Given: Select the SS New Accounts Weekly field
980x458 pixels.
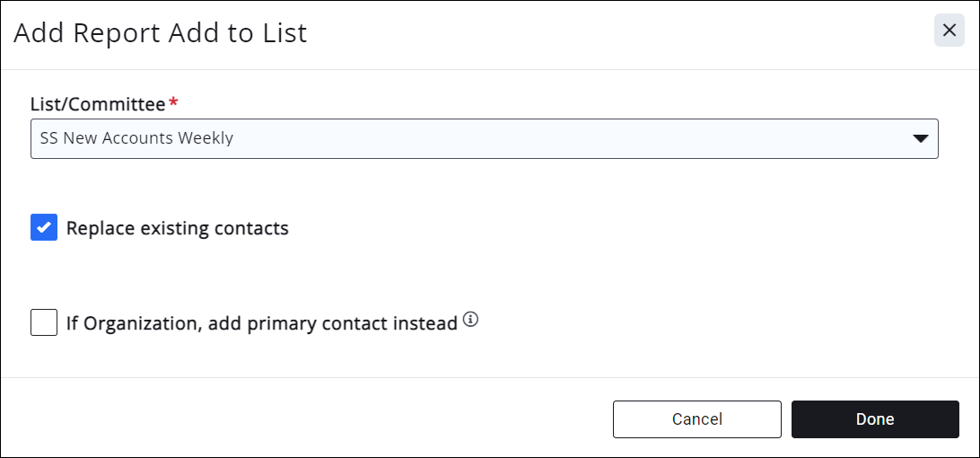Looking at the screenshot, I should pos(485,139).
